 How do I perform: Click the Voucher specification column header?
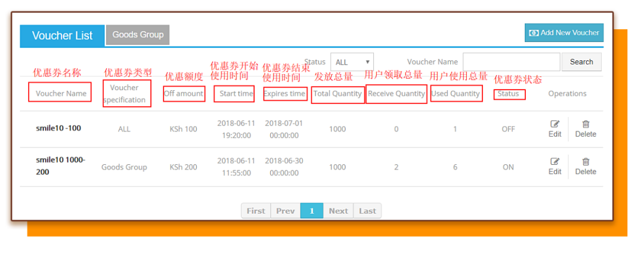tap(125, 94)
